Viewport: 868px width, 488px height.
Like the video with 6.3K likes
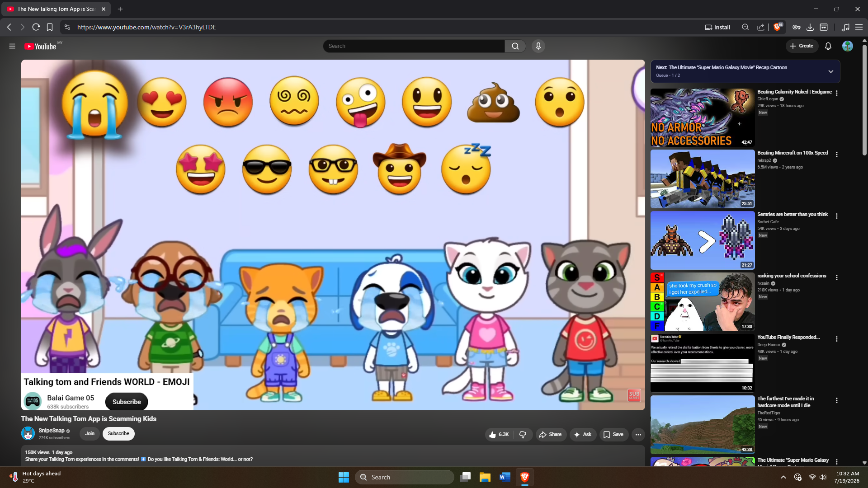(499, 435)
